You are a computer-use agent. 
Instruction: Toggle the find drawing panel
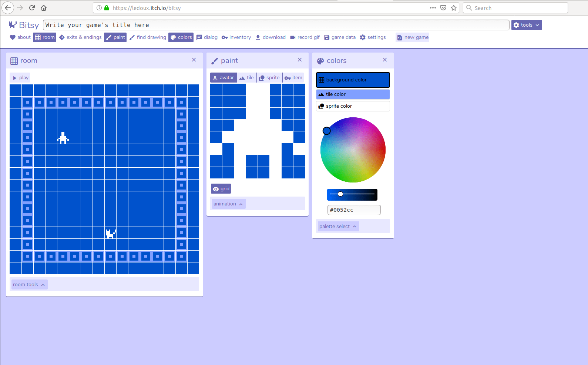click(148, 37)
